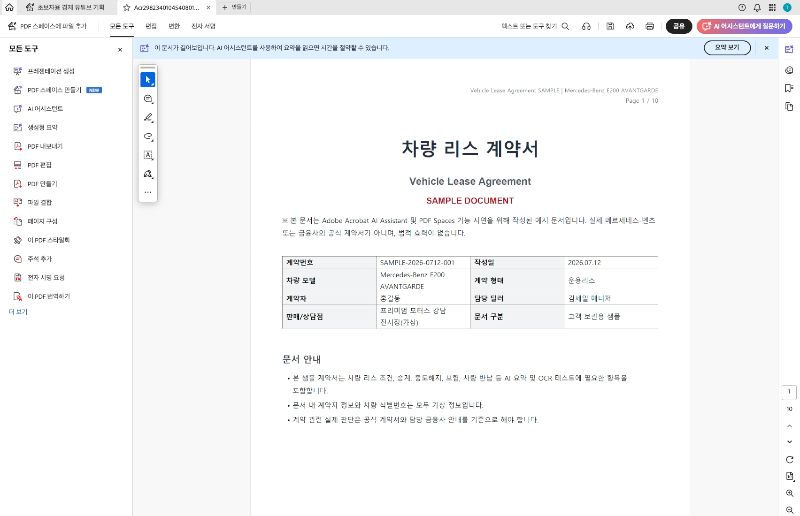Open 페이지 구성 tool
The image size is (800, 516).
pyautogui.click(x=36, y=222)
